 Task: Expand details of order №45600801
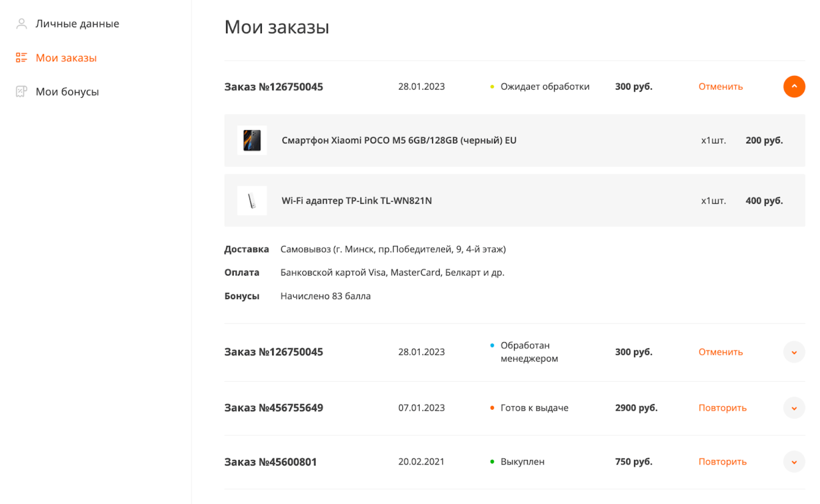794,462
